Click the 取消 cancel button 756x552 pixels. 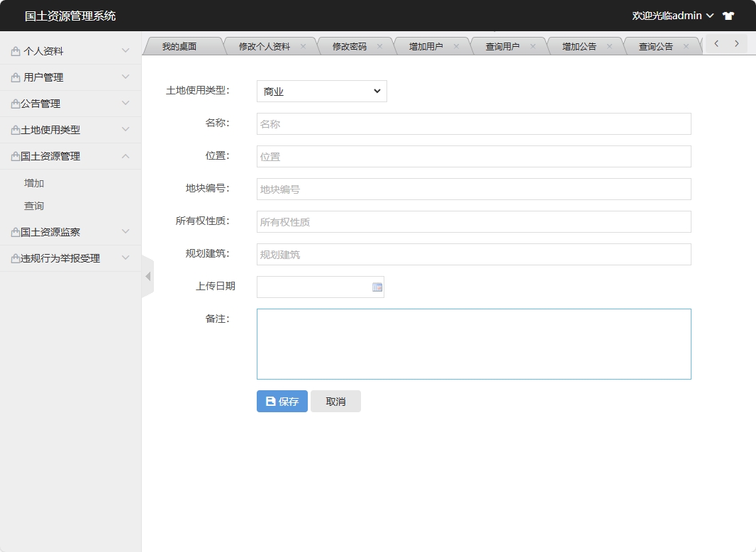pos(335,402)
